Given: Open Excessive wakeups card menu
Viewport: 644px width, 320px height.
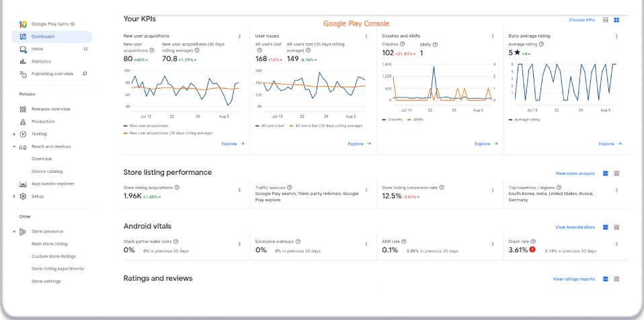Looking at the screenshot, I should 366,244.
